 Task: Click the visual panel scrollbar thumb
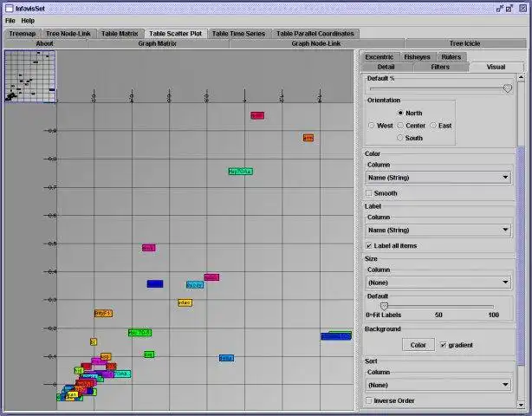tap(521, 257)
